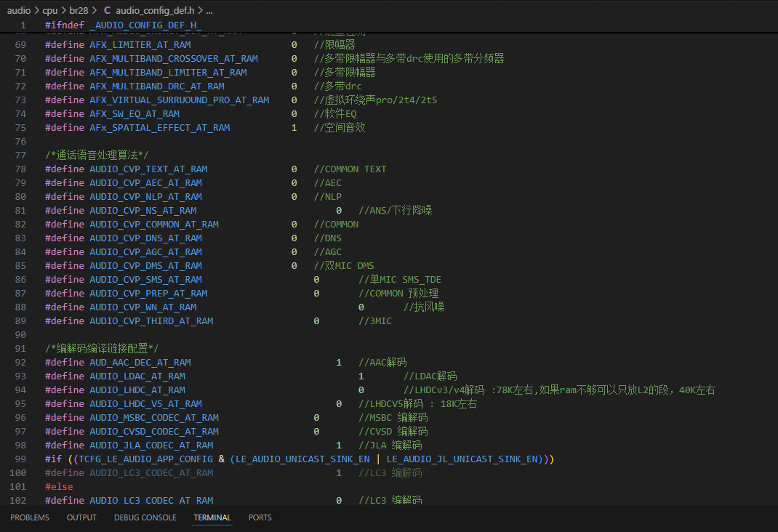Image resolution: width=778 pixels, height=532 pixels.
Task: Click the AUDIO_CVP_TEXT_AT_RAM identifier
Action: [148, 169]
